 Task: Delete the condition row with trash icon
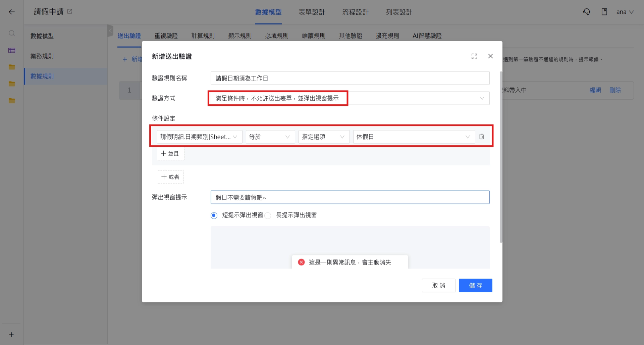click(x=482, y=137)
